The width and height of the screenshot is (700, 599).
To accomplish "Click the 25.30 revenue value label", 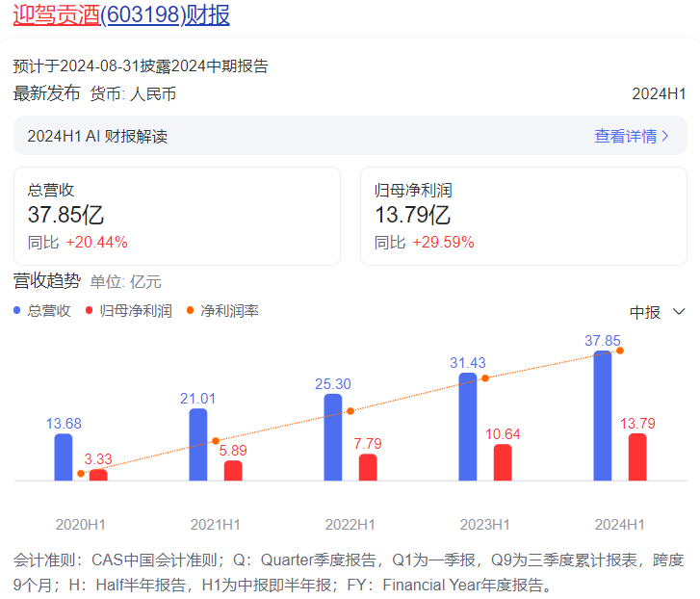I will pyautogui.click(x=333, y=384).
